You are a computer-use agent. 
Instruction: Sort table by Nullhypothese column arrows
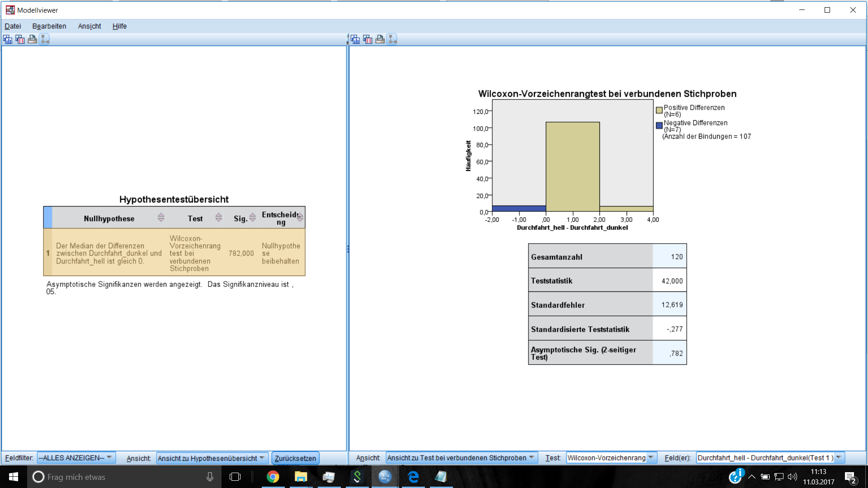161,218
